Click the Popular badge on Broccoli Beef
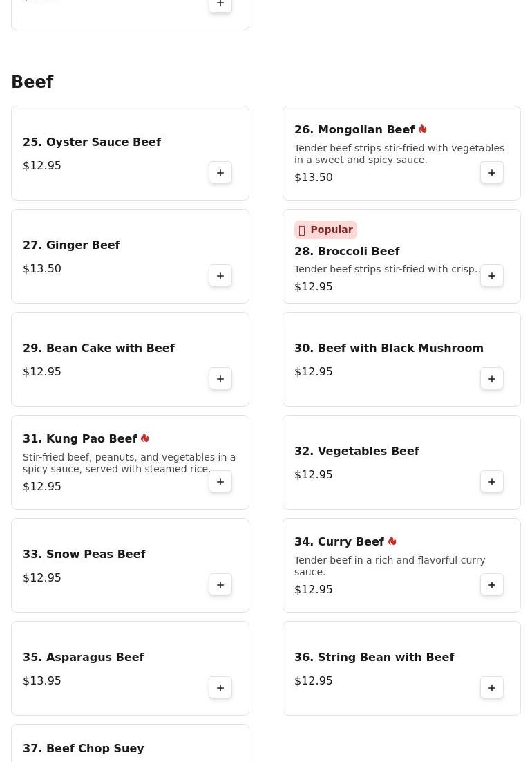 pos(325,230)
